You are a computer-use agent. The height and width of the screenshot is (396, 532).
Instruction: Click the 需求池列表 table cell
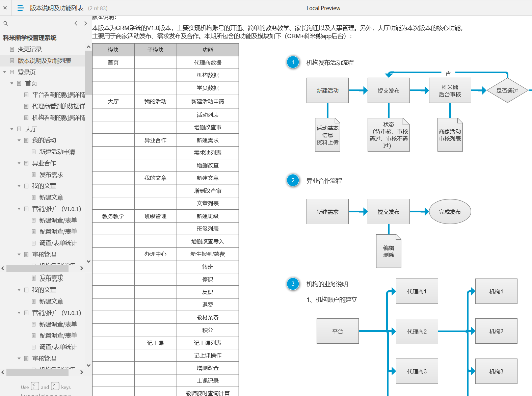[208, 153]
